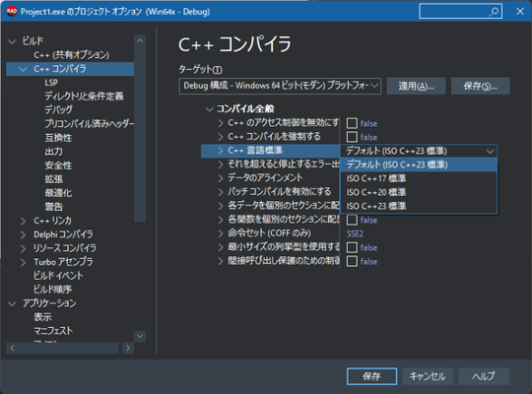Click the search input field in title bar
The width and height of the screenshot is (532, 394).
point(454,12)
